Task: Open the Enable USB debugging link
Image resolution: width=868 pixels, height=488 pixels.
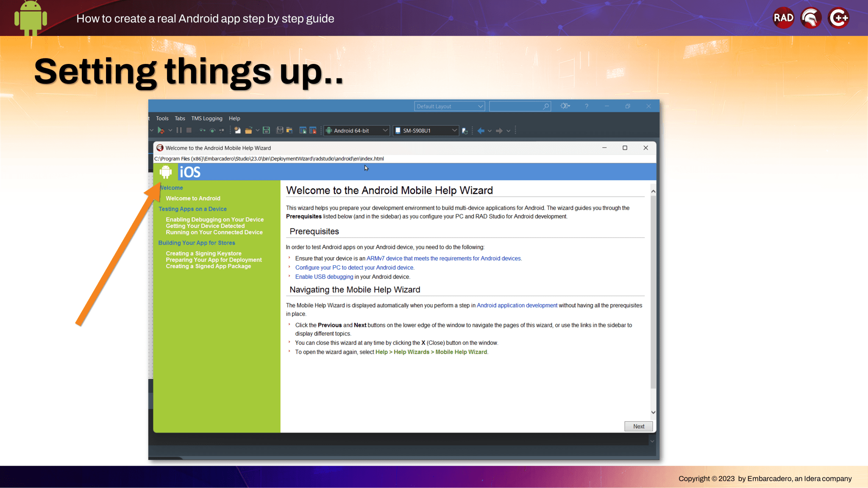Action: (x=324, y=277)
